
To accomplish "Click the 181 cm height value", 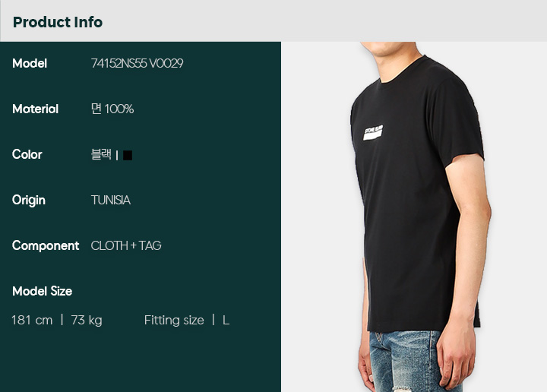I will [32, 320].
